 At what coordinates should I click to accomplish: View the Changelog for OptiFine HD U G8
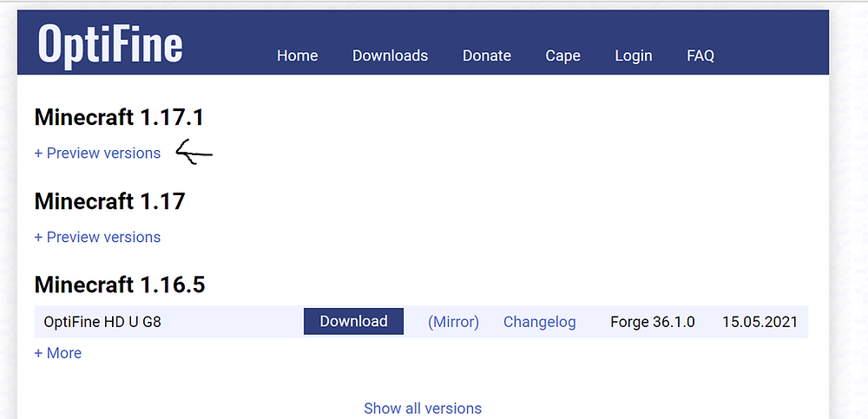[539, 322]
